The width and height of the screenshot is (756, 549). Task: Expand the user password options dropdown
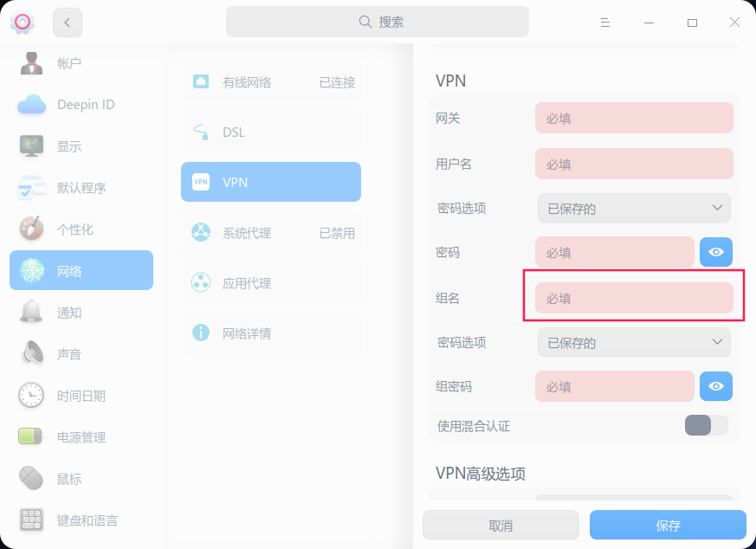tap(634, 208)
